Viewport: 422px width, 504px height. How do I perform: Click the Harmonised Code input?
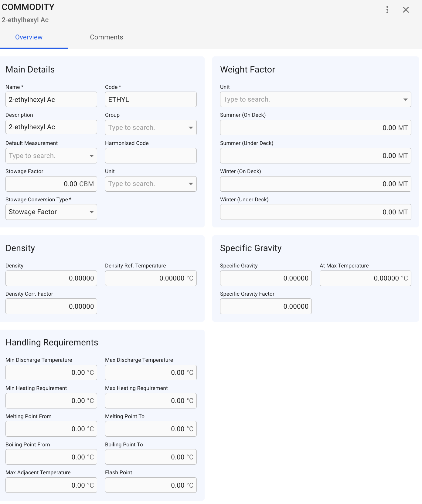(x=151, y=156)
